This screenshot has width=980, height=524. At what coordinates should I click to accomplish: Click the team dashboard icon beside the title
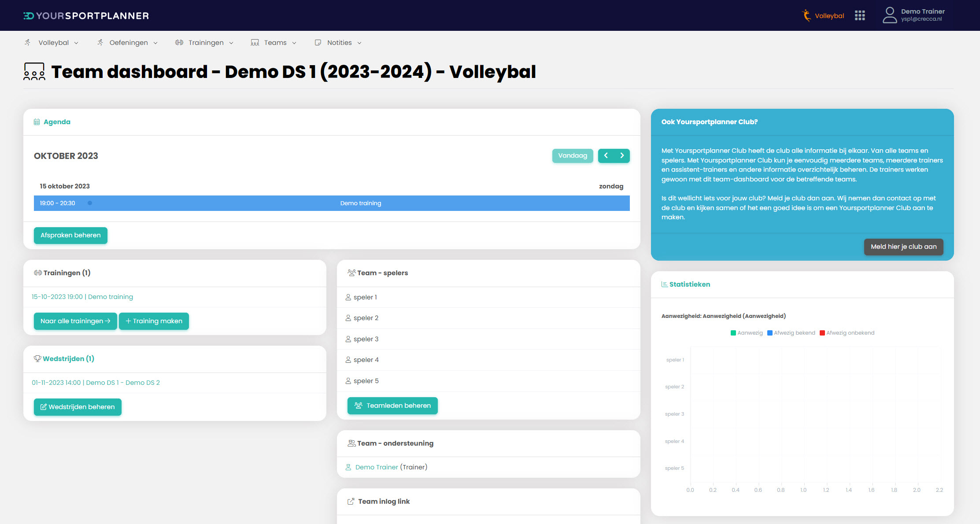[x=34, y=72]
